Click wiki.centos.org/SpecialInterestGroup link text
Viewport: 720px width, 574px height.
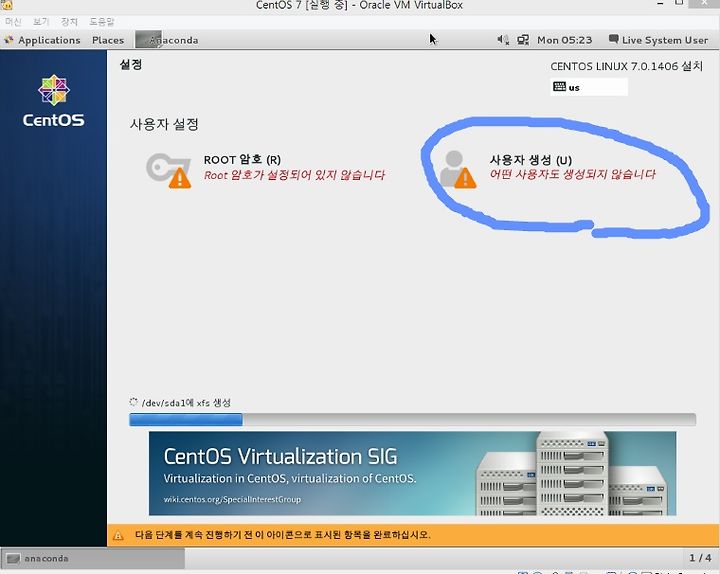click(232, 499)
